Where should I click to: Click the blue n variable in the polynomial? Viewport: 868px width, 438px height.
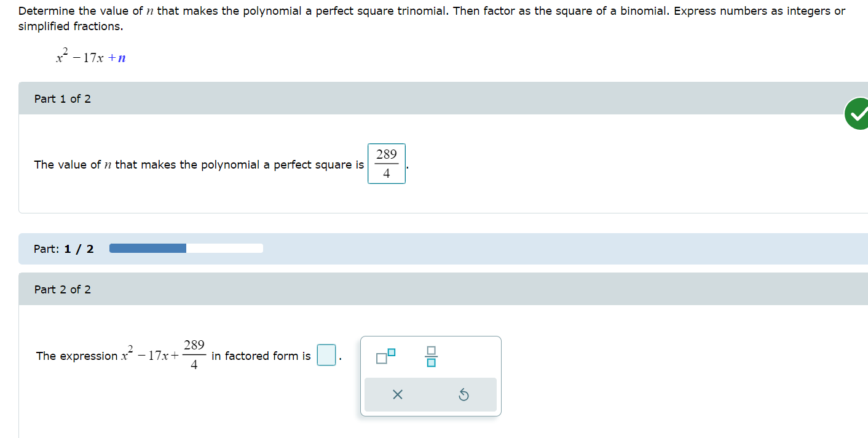pyautogui.click(x=122, y=58)
